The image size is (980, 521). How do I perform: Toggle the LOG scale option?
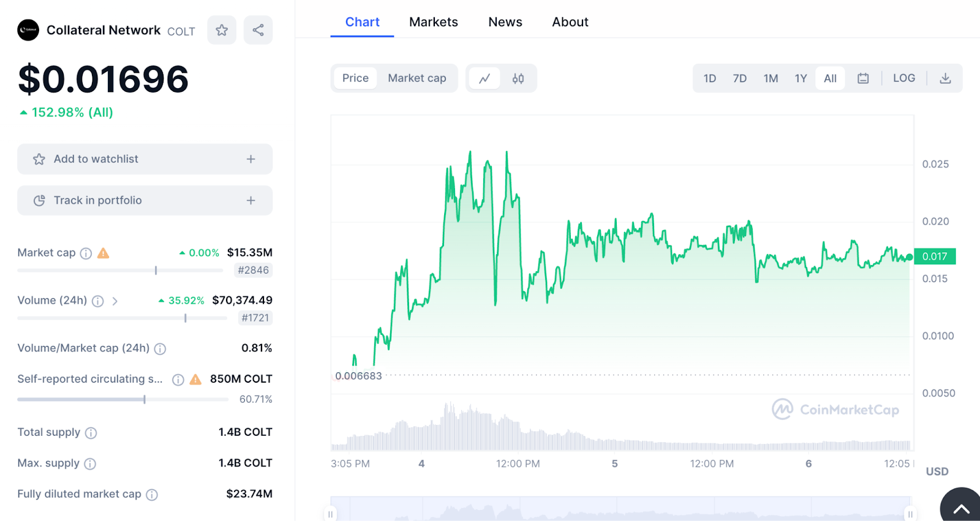tap(903, 78)
